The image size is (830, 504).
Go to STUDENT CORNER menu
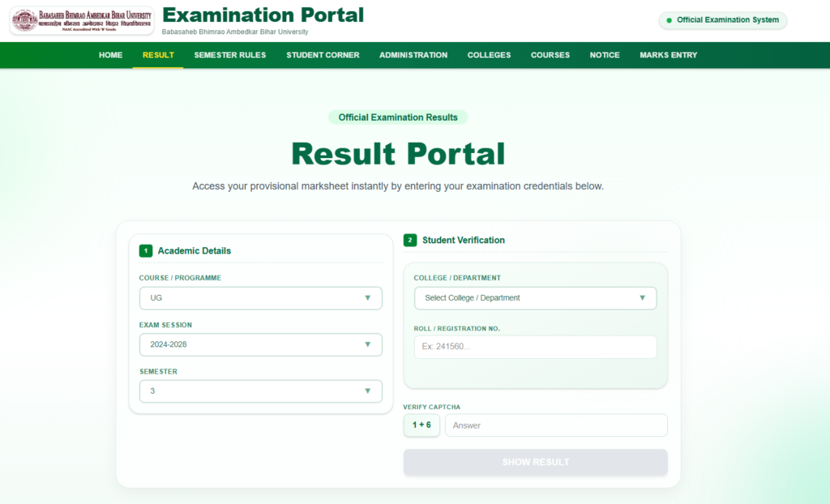tap(323, 55)
